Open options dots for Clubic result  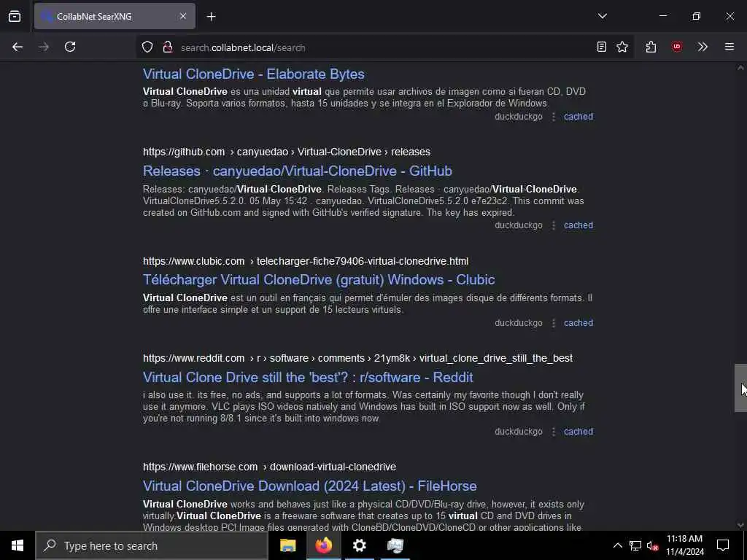[x=554, y=323]
